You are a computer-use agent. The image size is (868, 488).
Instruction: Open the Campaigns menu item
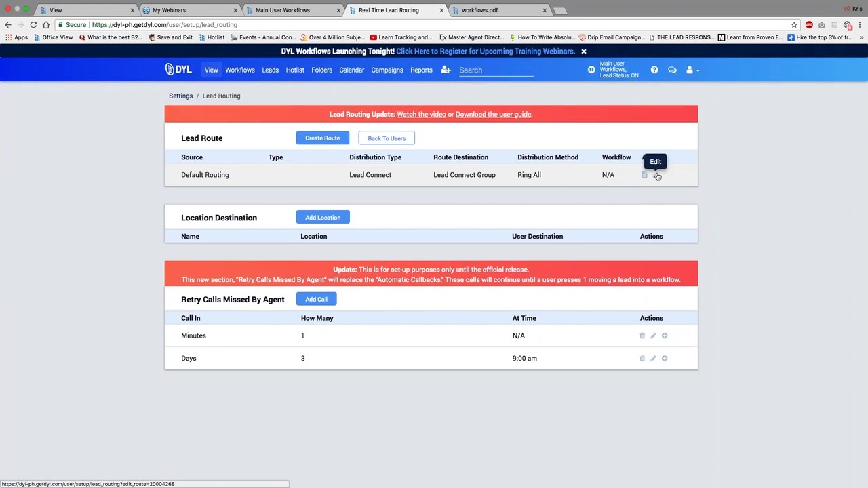coord(387,70)
